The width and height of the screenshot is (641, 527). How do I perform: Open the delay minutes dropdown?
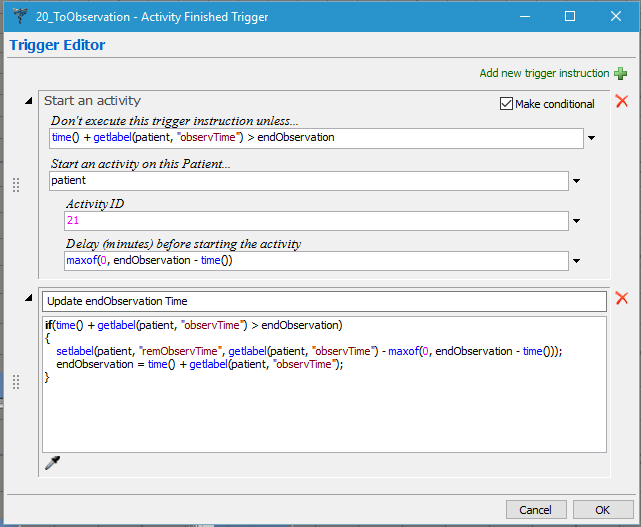click(x=578, y=261)
